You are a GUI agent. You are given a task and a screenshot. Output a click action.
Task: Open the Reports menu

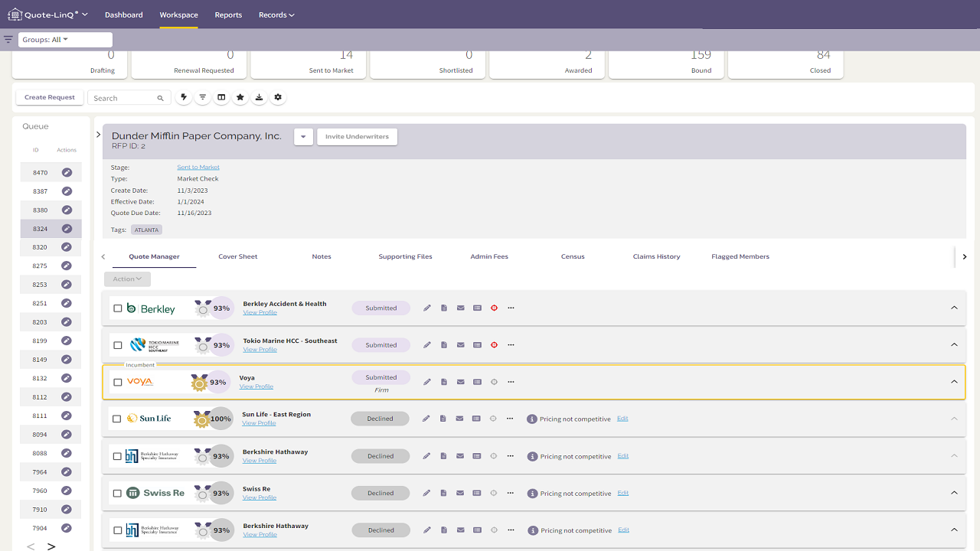[x=228, y=15]
